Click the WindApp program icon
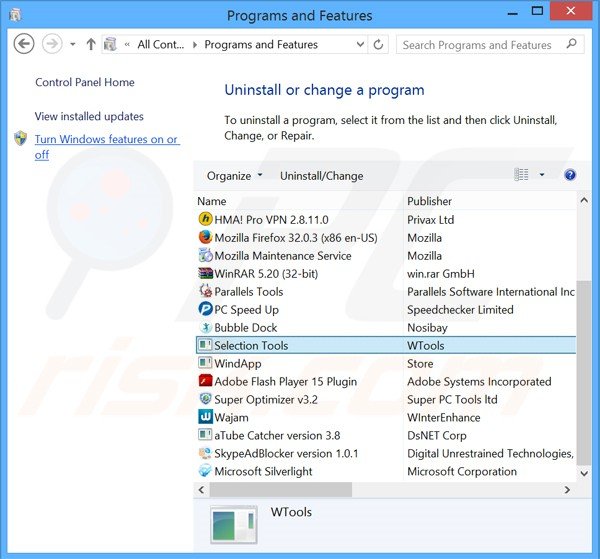 (205, 362)
